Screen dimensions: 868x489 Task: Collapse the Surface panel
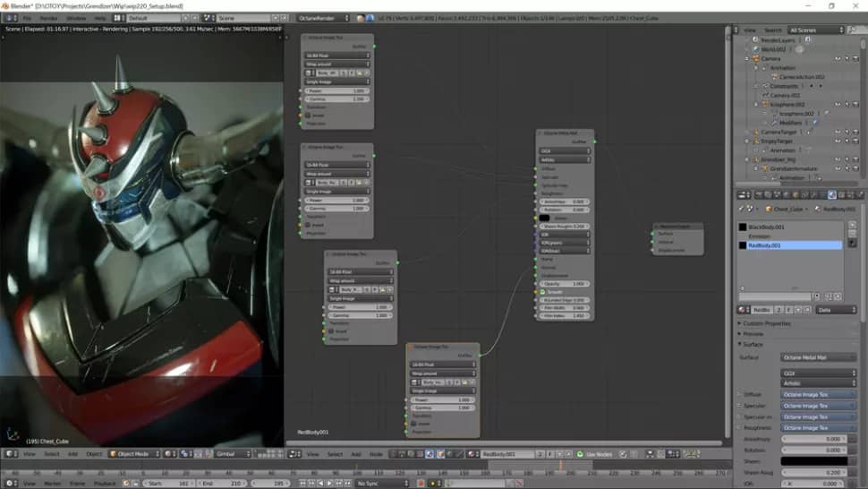(x=753, y=344)
